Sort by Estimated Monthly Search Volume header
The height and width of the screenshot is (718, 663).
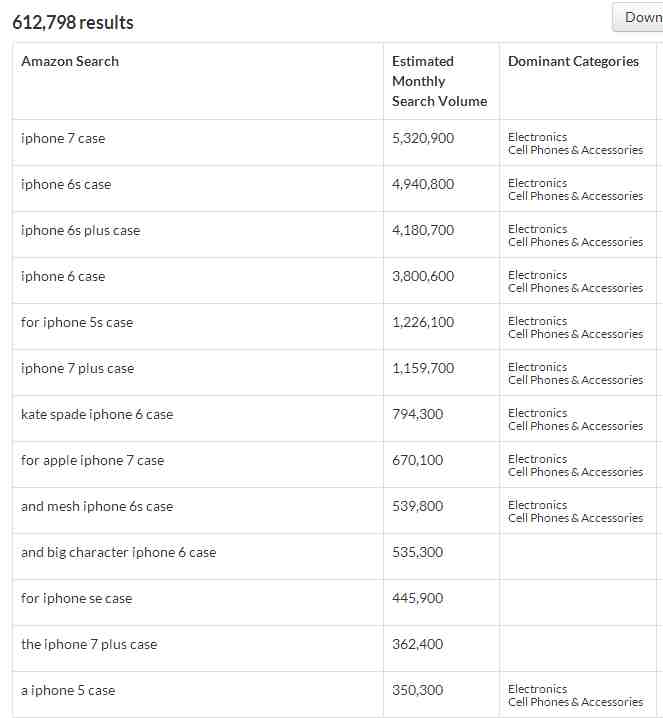point(440,81)
